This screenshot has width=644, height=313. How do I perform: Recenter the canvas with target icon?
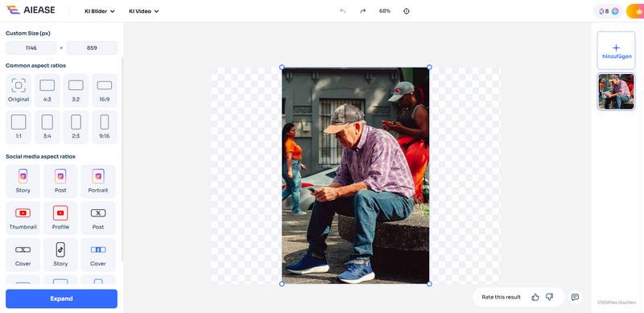407,11
